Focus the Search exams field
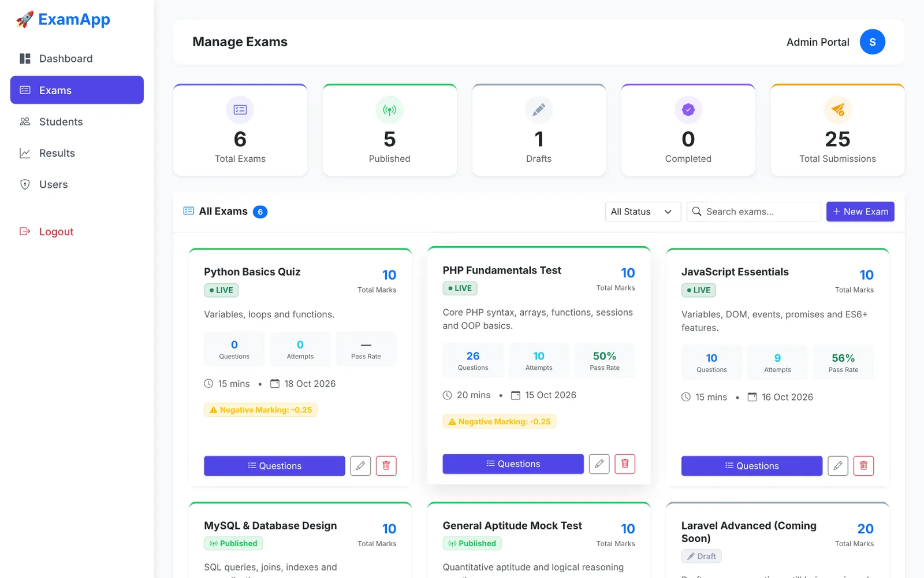The height and width of the screenshot is (578, 924). [754, 212]
